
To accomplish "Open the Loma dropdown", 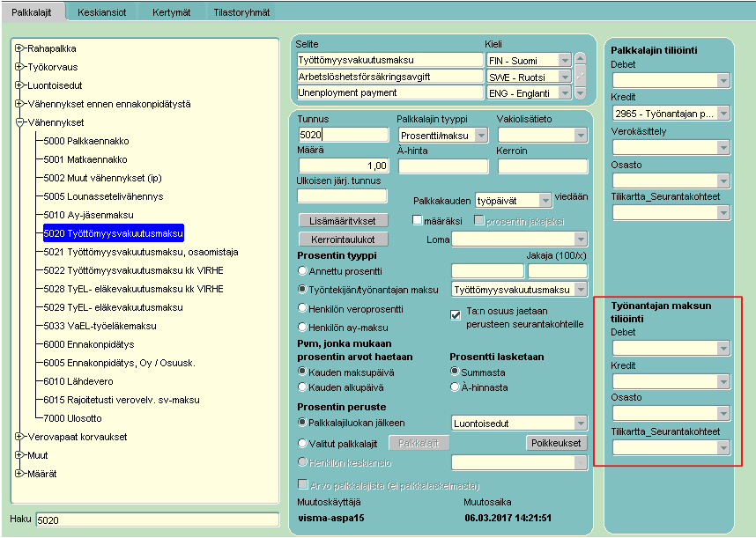I will pyautogui.click(x=581, y=239).
